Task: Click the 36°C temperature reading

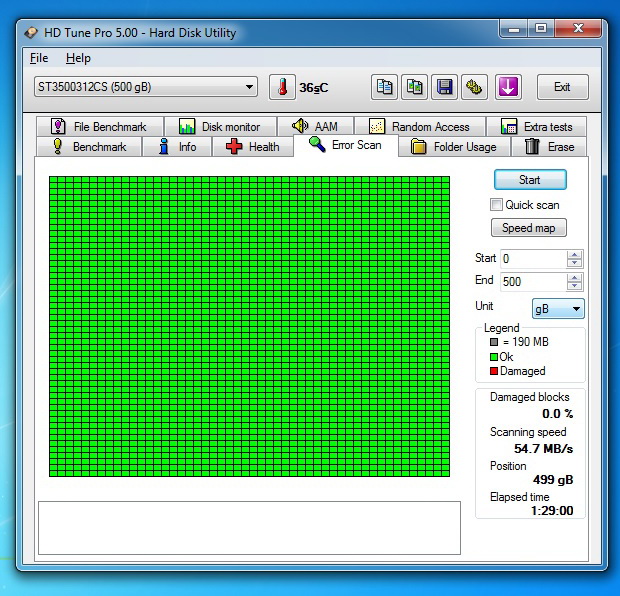Action: pos(314,88)
